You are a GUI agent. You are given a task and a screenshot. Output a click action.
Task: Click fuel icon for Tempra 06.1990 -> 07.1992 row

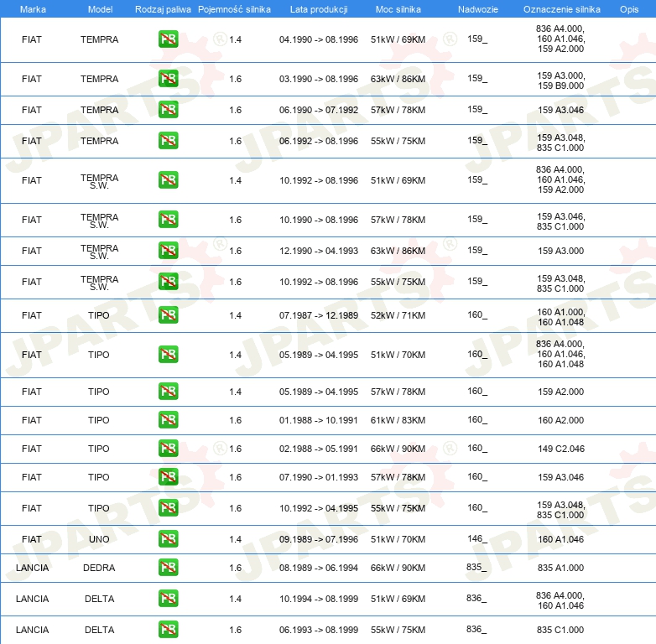(x=168, y=110)
